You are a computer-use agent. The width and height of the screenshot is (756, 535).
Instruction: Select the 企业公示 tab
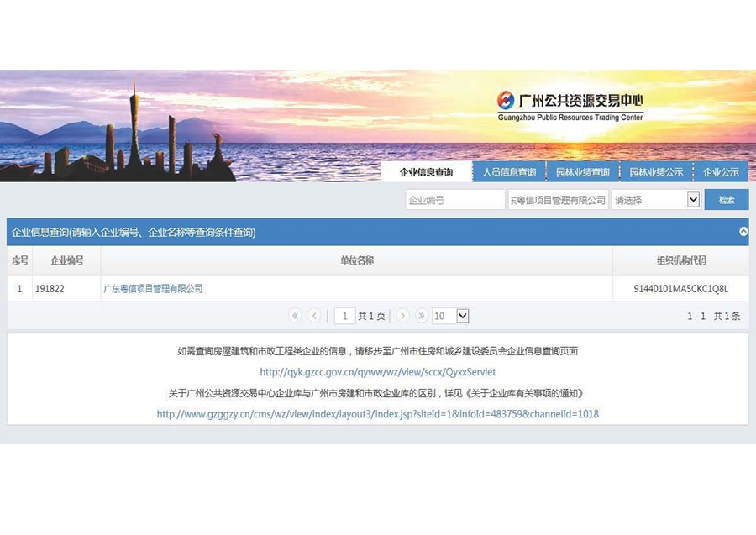[721, 172]
